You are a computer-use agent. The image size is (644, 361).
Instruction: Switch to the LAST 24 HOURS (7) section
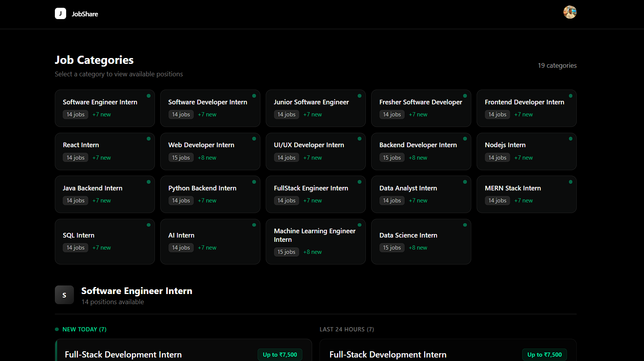coord(346,329)
